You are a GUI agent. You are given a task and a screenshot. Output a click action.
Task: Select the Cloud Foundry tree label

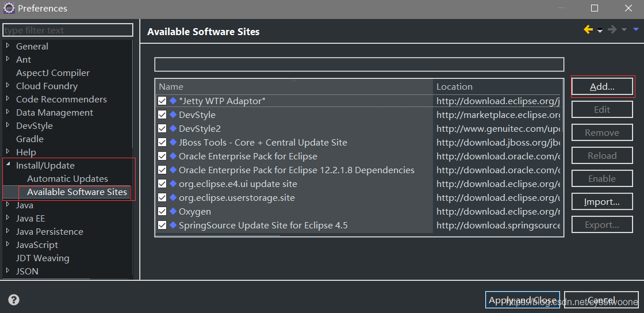(47, 86)
